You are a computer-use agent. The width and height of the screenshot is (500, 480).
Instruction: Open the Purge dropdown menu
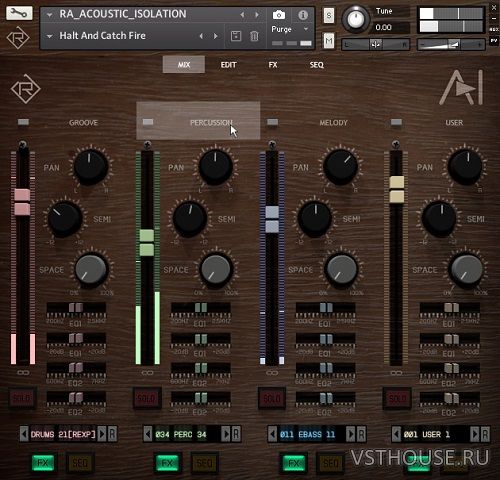coord(289,29)
